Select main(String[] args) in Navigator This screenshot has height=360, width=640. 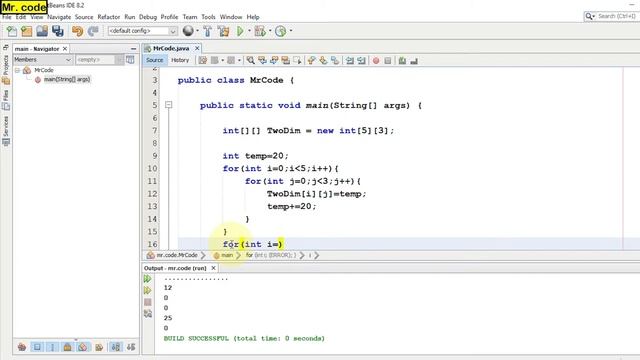click(x=67, y=79)
